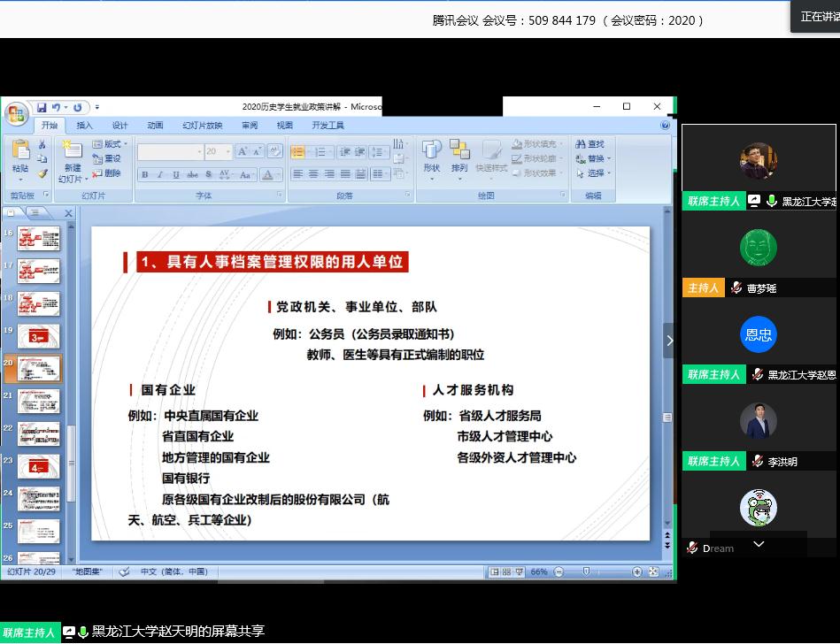
Task: Open the Slide Show (幻灯片放映) tab
Action: (202, 126)
